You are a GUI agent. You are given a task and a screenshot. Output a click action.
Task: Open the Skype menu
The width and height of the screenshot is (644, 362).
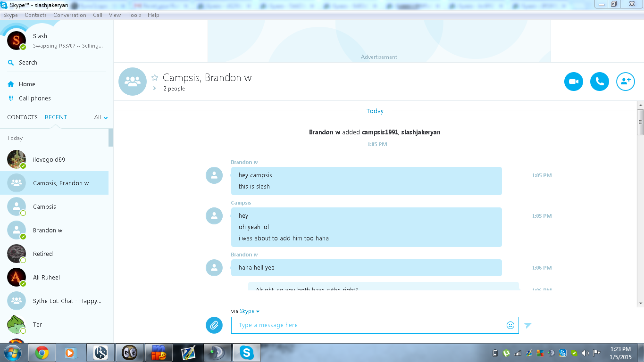10,15
